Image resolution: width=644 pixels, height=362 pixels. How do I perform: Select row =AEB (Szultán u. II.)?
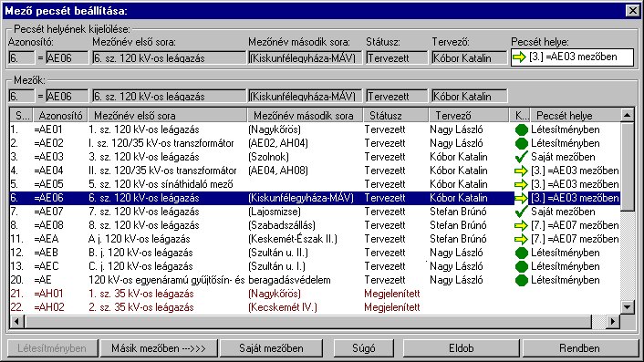pos(315,253)
